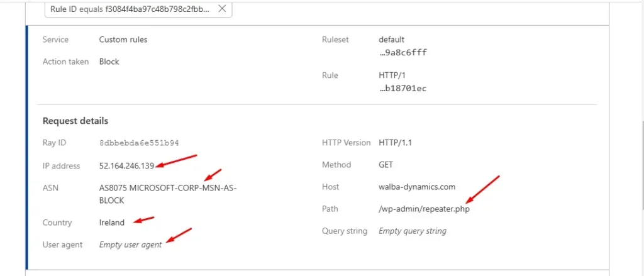This screenshot has height=276, width=644.
Task: Click the Country value Ireland
Action: point(112,223)
